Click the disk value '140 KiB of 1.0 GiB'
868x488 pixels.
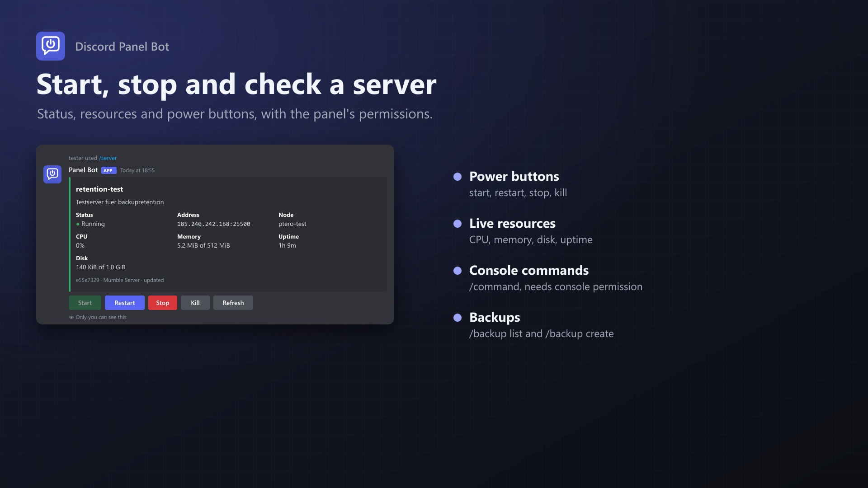pyautogui.click(x=100, y=267)
